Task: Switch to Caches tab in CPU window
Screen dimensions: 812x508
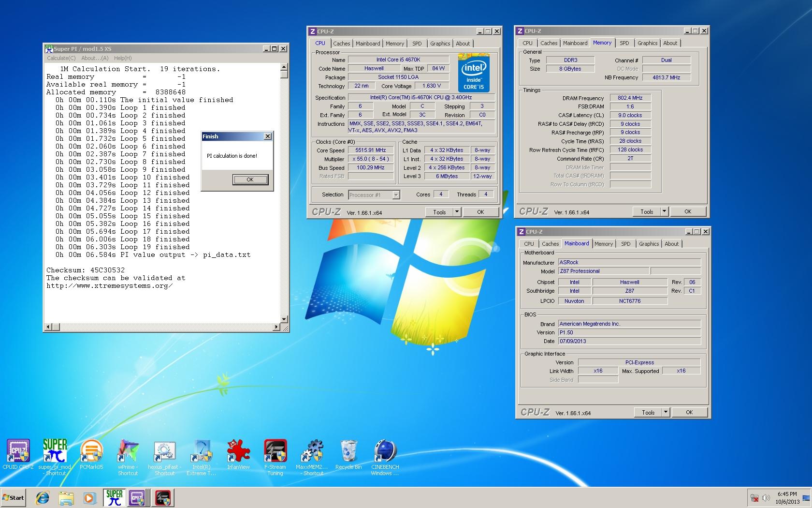Action: [341, 44]
